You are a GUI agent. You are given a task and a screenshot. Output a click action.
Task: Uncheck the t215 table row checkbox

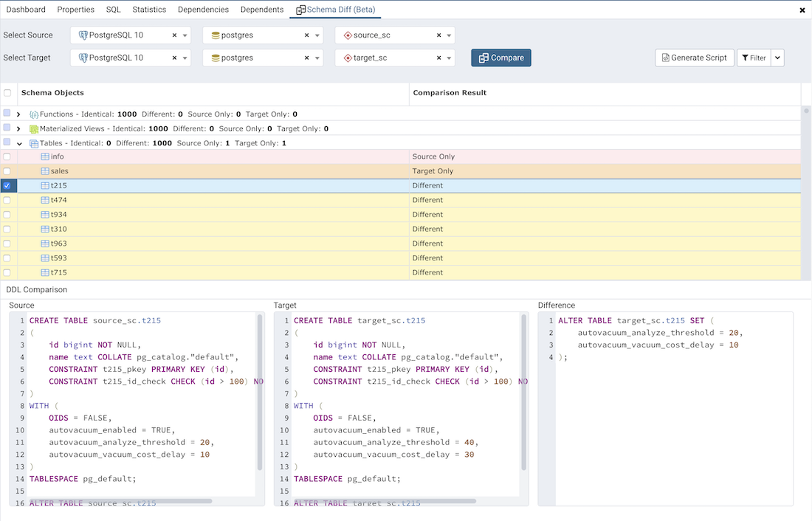tap(7, 185)
